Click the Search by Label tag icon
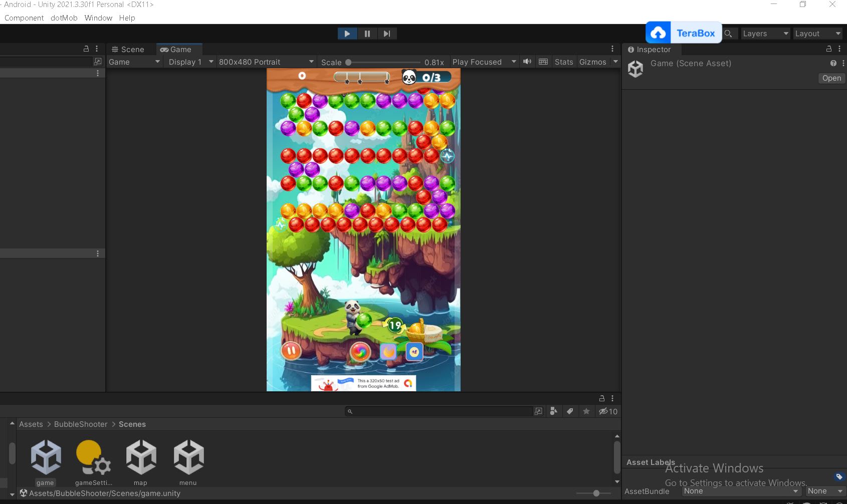 point(570,411)
